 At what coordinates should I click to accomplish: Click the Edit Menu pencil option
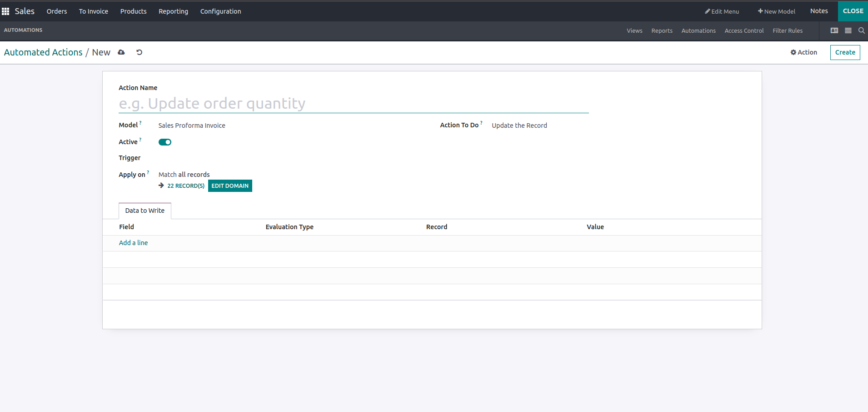(722, 11)
